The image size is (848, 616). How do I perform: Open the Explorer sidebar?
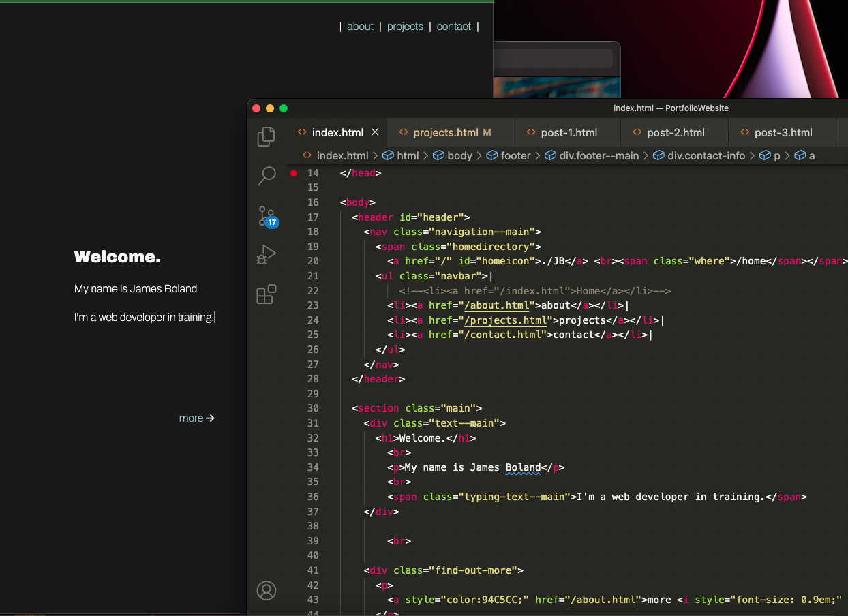(266, 136)
